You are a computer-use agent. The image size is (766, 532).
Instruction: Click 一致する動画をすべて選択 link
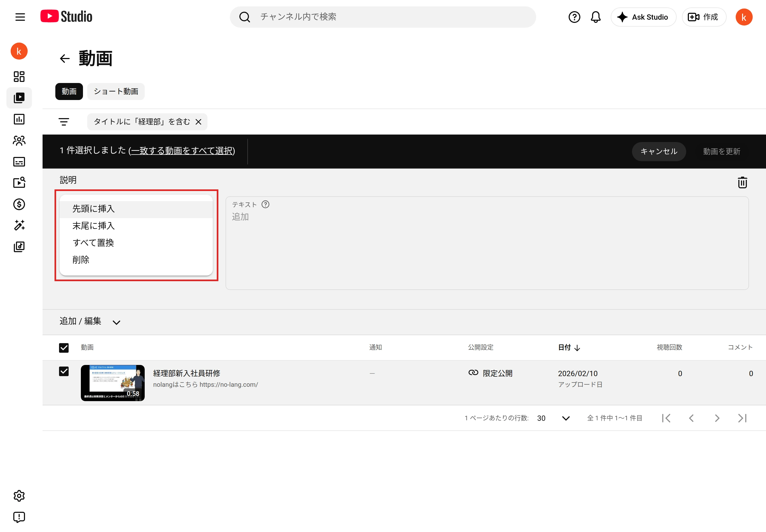pos(182,151)
